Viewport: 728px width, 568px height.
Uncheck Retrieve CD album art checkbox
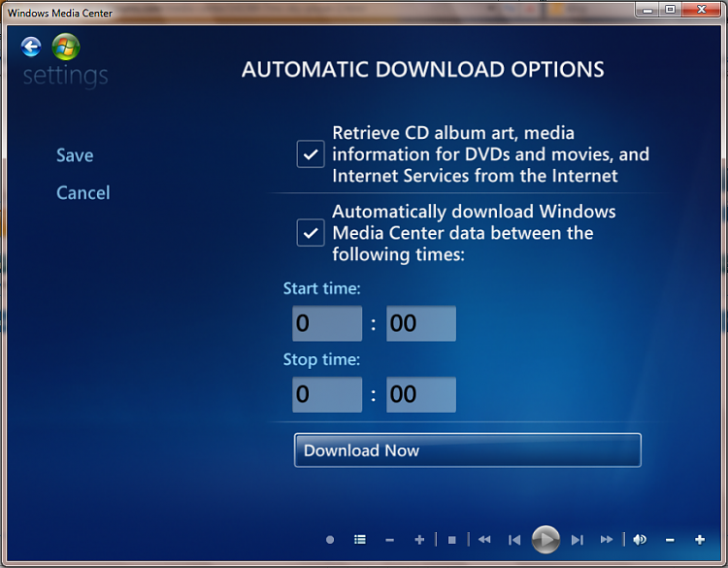(311, 154)
